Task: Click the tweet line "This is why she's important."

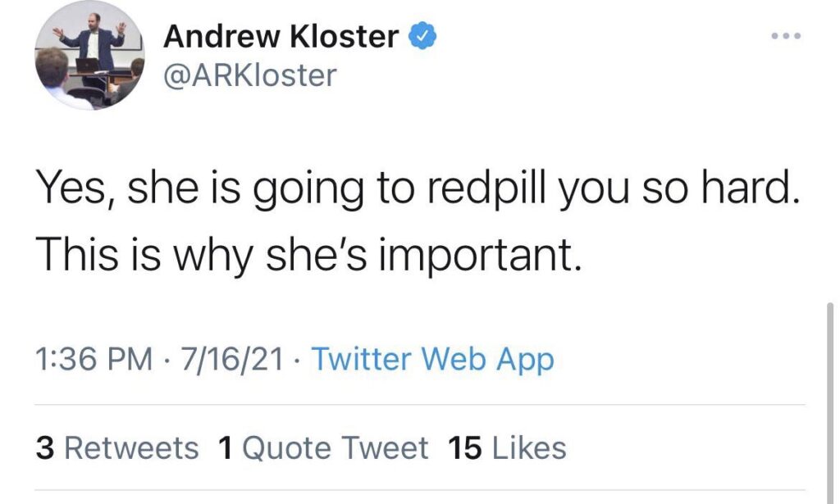Action: 308,257
